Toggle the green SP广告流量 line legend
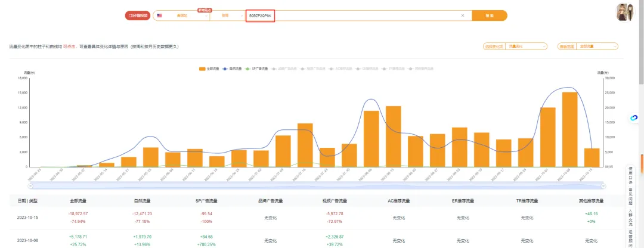Image resolution: width=644 pixels, height=248 pixels. tap(256, 69)
